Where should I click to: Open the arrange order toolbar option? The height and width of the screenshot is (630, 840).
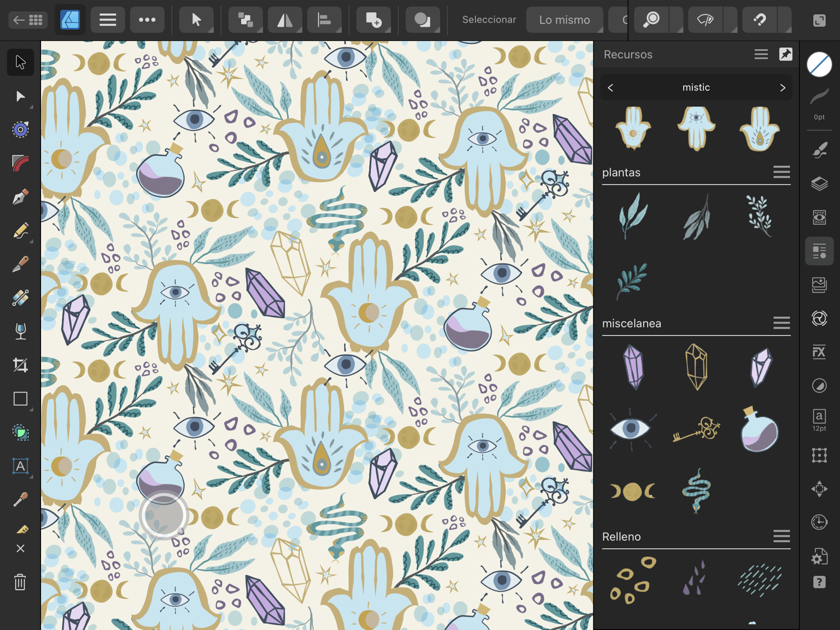pos(246,20)
